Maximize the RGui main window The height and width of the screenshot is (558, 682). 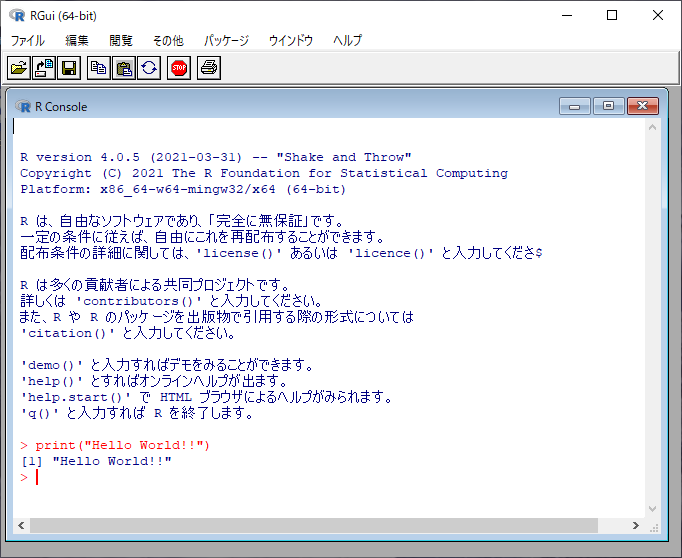pos(612,16)
